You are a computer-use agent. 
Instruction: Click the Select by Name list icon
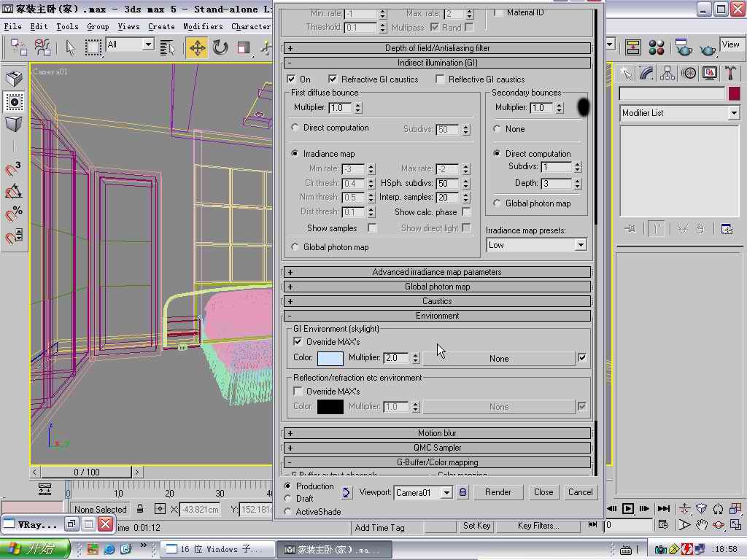point(167,48)
